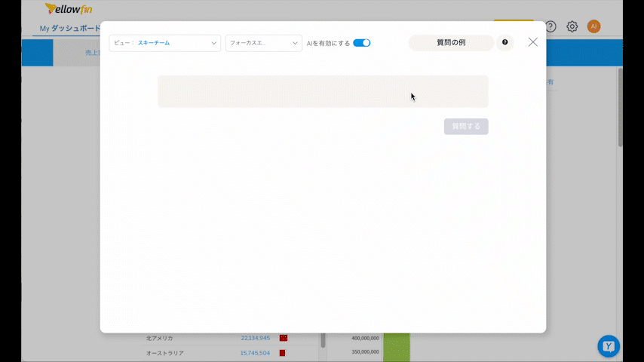Image resolution: width=644 pixels, height=362 pixels.
Task: Expand the フォーカスエ... dropdown
Action: (263, 43)
